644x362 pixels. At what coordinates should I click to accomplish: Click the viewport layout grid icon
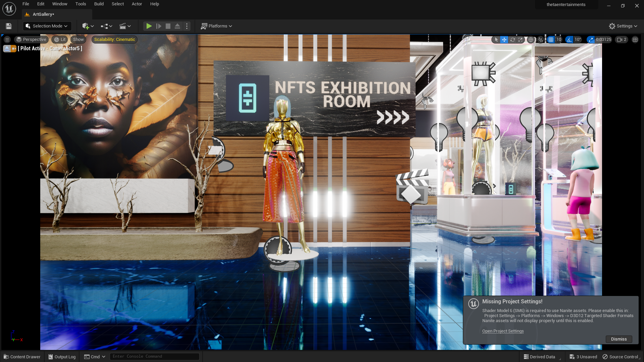pyautogui.click(x=635, y=40)
